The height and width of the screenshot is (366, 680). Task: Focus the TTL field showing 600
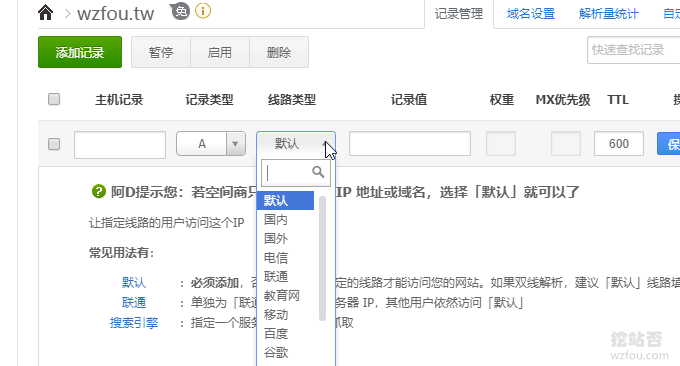pos(619,144)
